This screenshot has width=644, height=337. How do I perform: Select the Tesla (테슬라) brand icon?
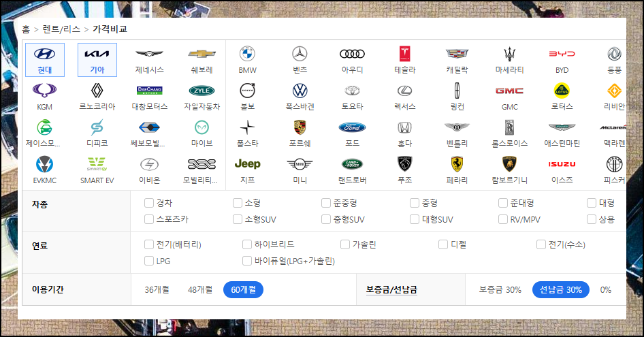pos(404,54)
